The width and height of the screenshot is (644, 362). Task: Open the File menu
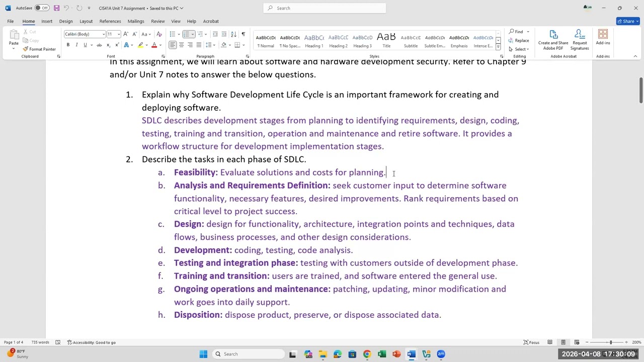tap(10, 21)
